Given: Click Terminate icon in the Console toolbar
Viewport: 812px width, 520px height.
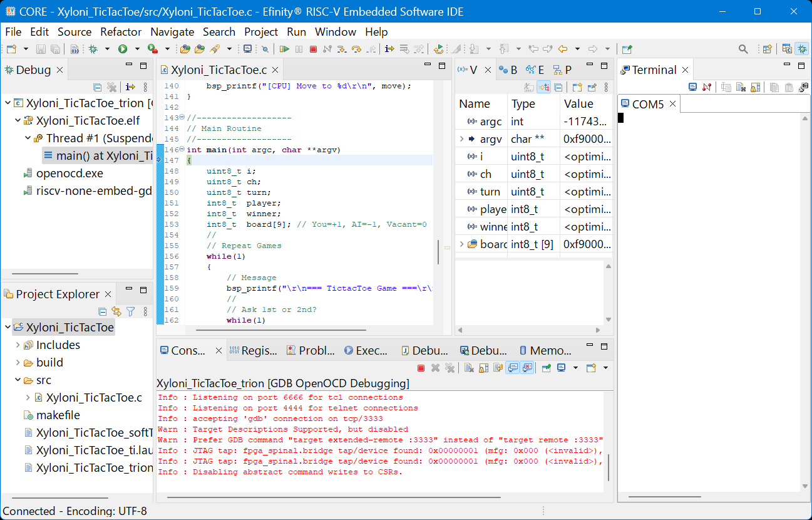Looking at the screenshot, I should 421,368.
